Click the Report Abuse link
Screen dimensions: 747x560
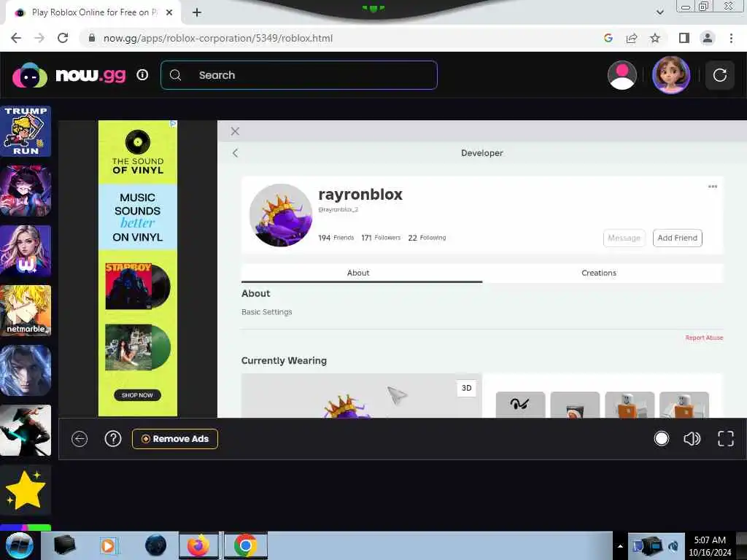pyautogui.click(x=704, y=338)
